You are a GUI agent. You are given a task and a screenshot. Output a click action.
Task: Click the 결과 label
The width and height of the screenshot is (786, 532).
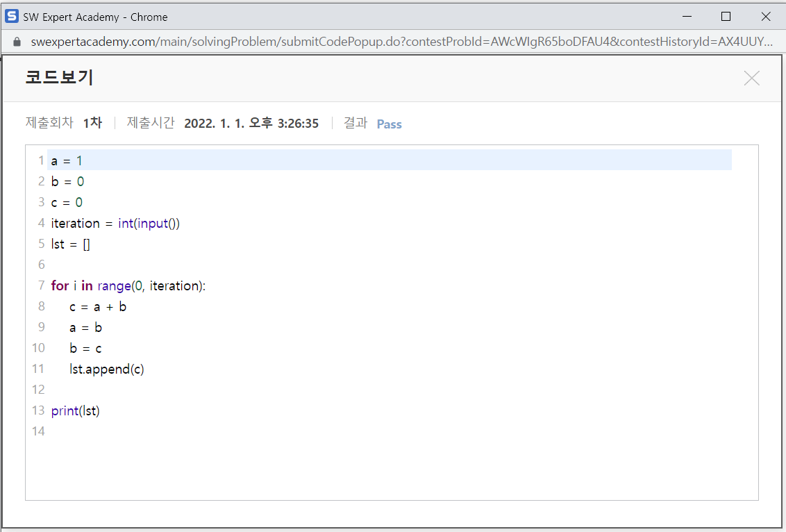[356, 123]
